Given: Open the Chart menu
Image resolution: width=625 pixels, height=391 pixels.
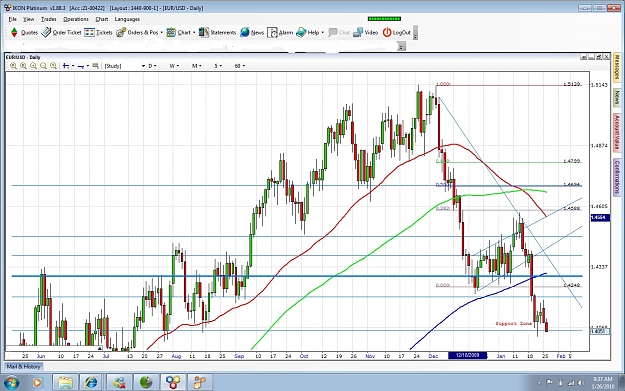Looking at the screenshot, I should pos(102,19).
